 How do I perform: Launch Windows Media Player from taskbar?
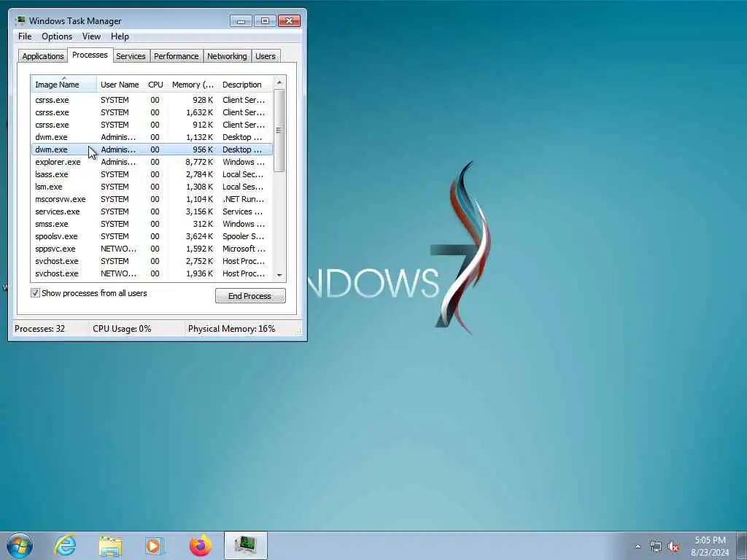click(x=155, y=545)
